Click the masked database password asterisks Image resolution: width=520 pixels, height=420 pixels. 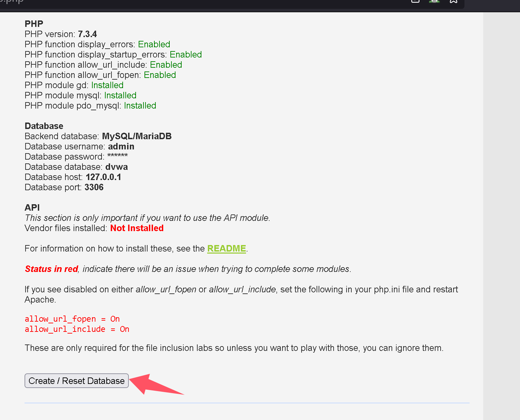pyautogui.click(x=118, y=156)
